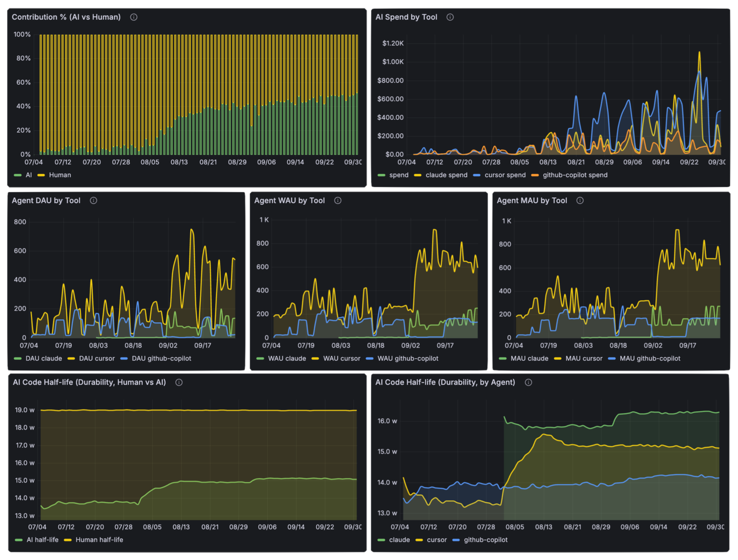Image resolution: width=738 pixels, height=560 pixels.
Task: Open info tooltip on Contribution % panel
Action: [x=133, y=17]
